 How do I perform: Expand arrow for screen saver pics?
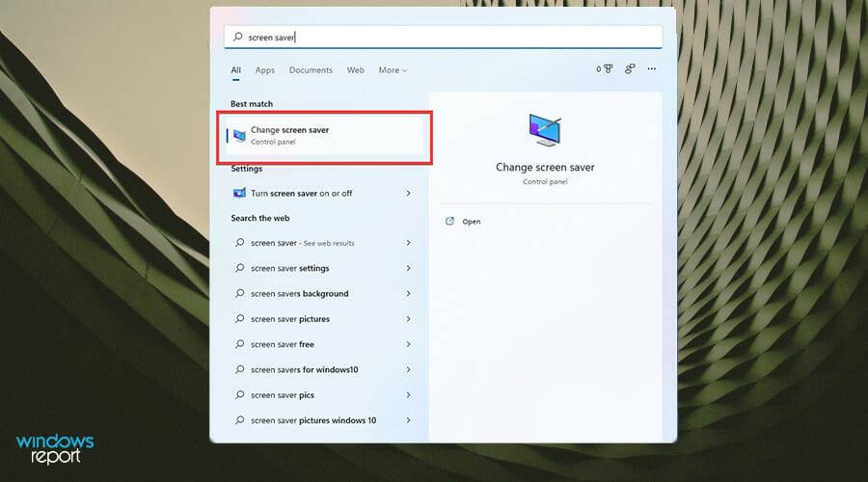(x=409, y=395)
